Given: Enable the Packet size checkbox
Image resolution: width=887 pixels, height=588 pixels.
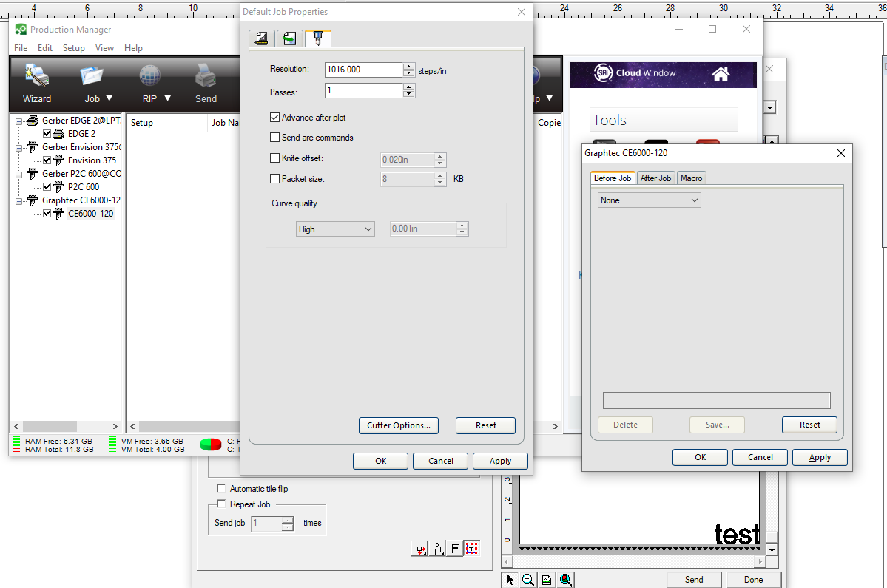Looking at the screenshot, I should tap(275, 179).
